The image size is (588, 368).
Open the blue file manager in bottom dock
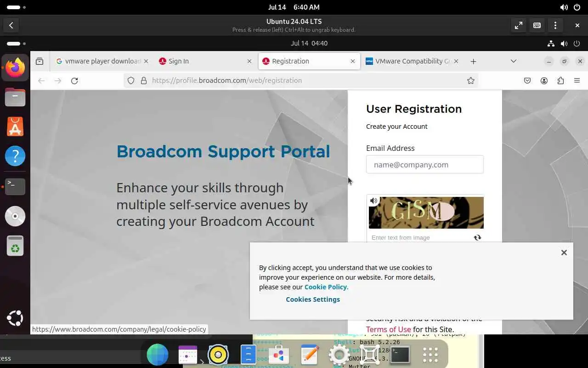click(248, 355)
